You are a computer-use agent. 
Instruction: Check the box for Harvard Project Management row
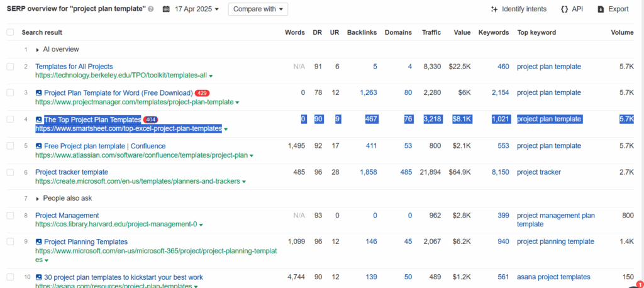click(10, 215)
